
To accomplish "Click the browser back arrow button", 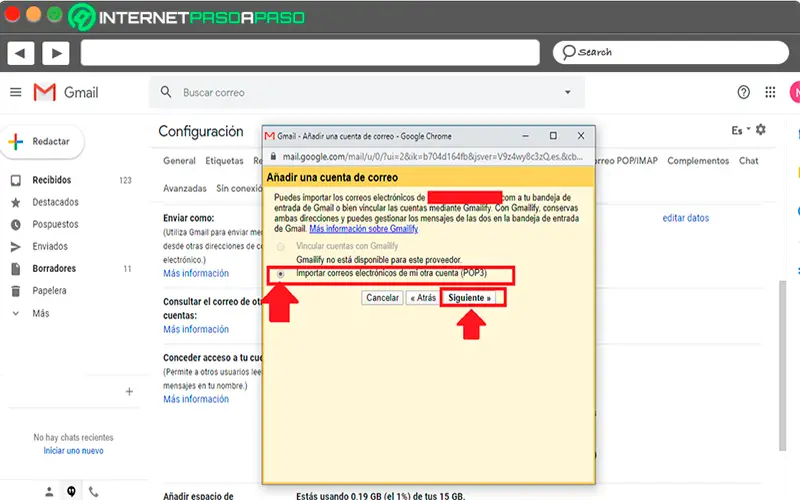I will (x=20, y=53).
